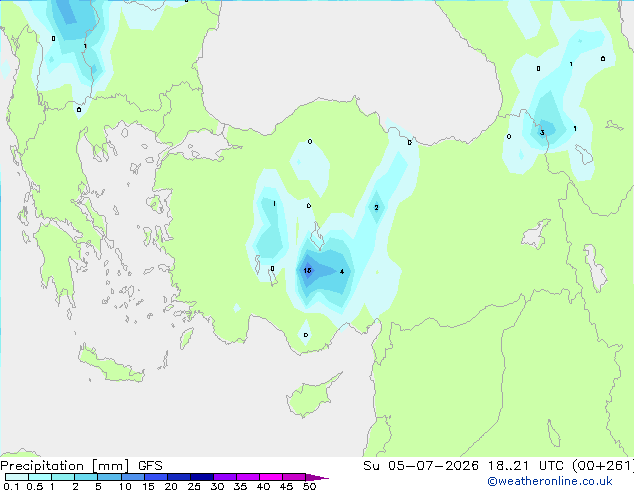Select the purple legend swatch between 30 and 35
This screenshot has width=634, height=490.
point(224,477)
